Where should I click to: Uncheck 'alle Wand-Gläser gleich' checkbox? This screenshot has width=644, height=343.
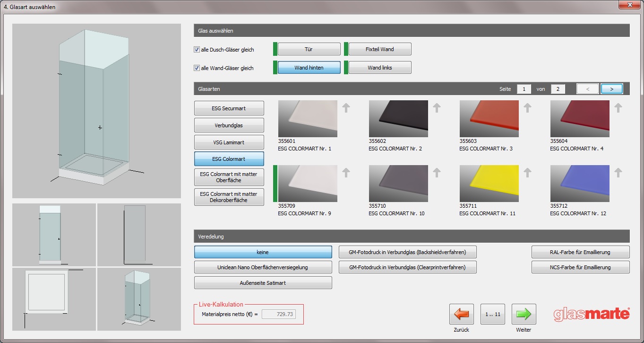[x=197, y=68]
